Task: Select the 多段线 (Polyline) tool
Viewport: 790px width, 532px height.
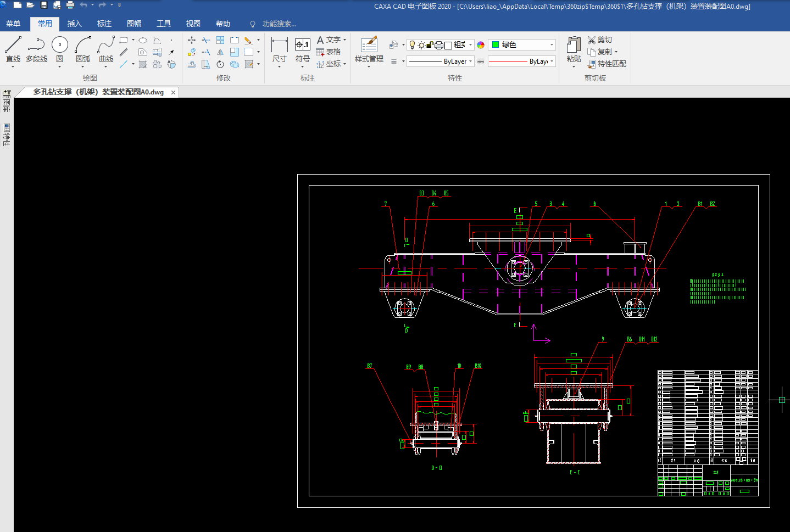Action: coord(36,49)
